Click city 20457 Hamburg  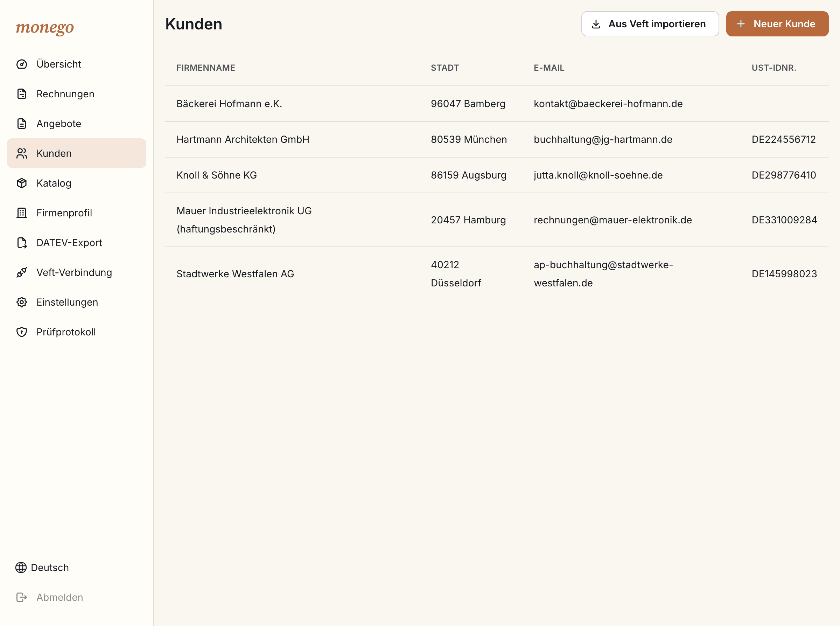click(x=469, y=220)
